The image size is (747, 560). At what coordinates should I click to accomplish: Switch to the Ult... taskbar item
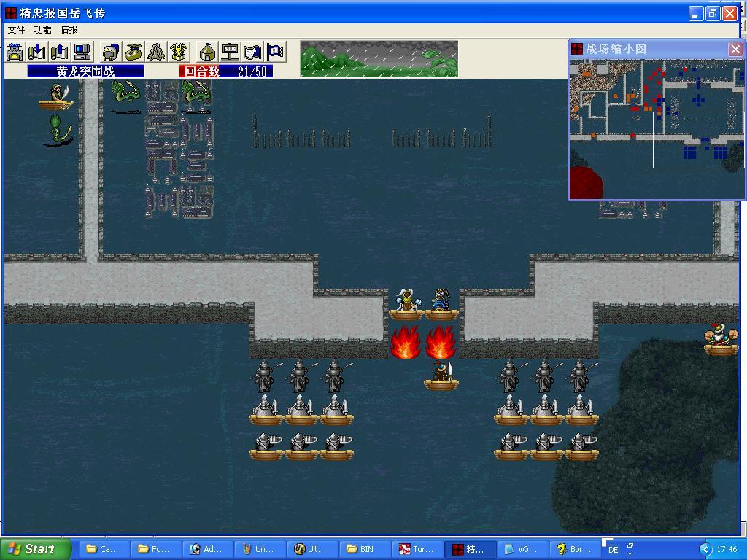[x=312, y=549]
